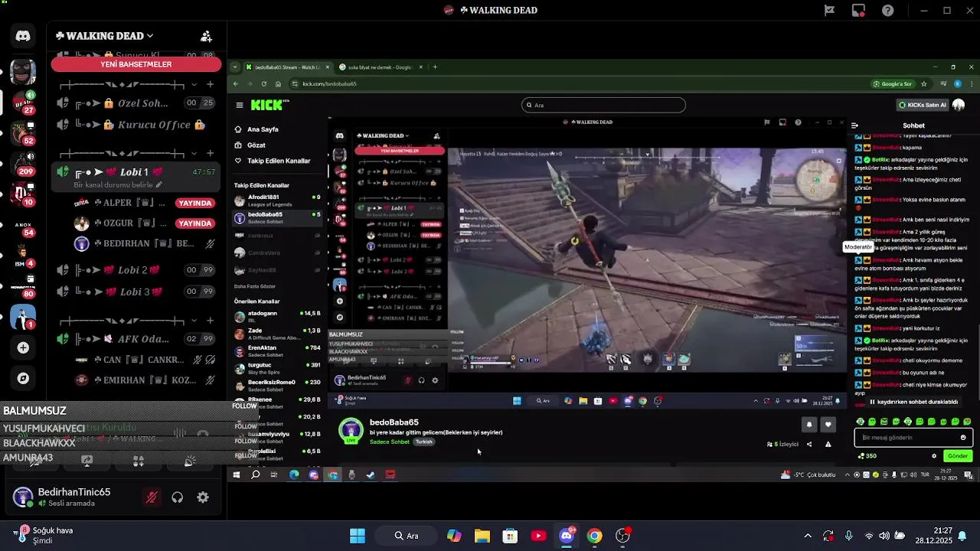This screenshot has width=980, height=551.
Task: Expand Daha Fazla Göster list
Action: [x=255, y=286]
